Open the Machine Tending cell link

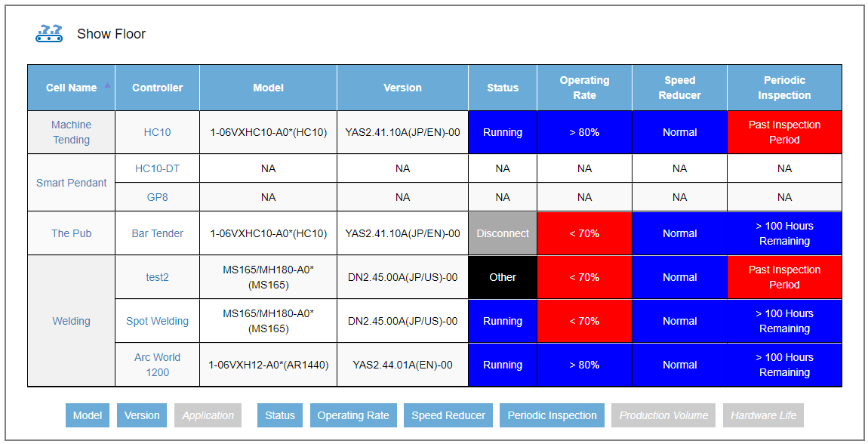pyautogui.click(x=71, y=132)
